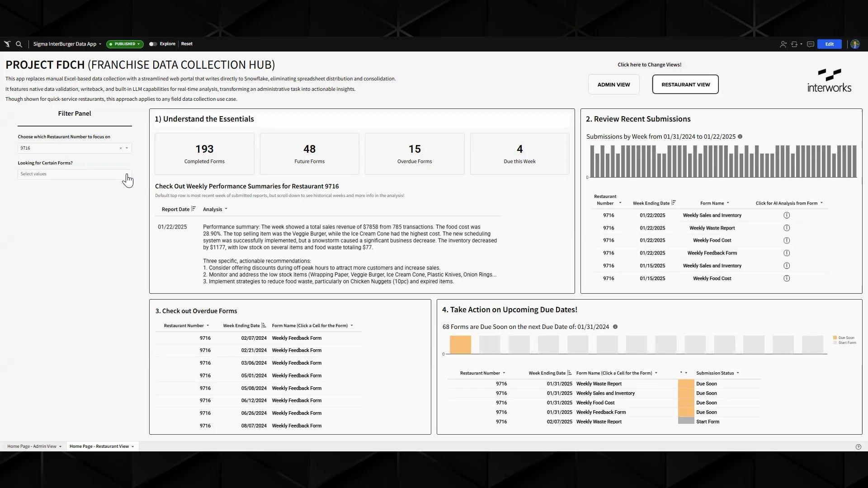
Task: Switch to Home Page - Admin View tab
Action: pyautogui.click(x=32, y=446)
